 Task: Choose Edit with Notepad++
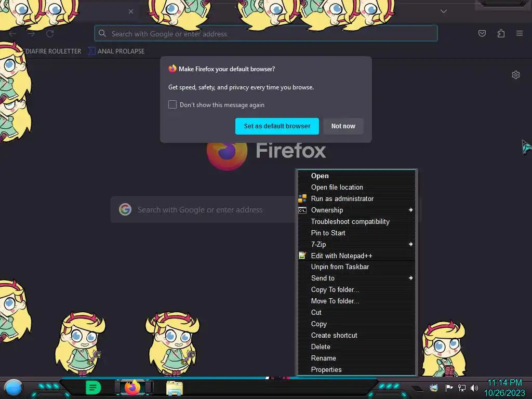[356, 256]
